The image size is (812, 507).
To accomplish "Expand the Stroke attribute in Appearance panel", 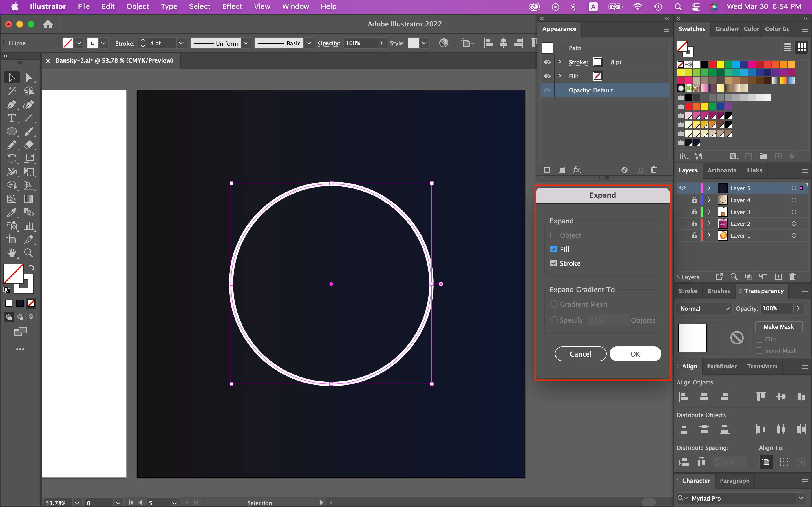I will [560, 62].
